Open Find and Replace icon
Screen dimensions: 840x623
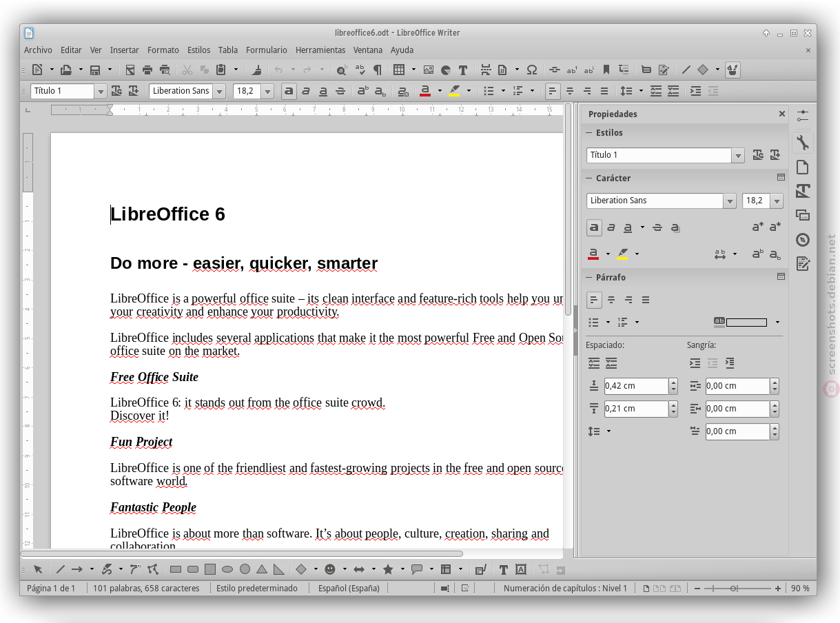coord(342,70)
